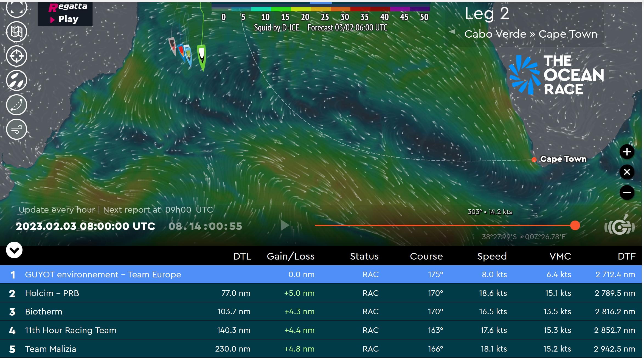Click the VMC column header
The height and width of the screenshot is (362, 644).
(x=560, y=256)
